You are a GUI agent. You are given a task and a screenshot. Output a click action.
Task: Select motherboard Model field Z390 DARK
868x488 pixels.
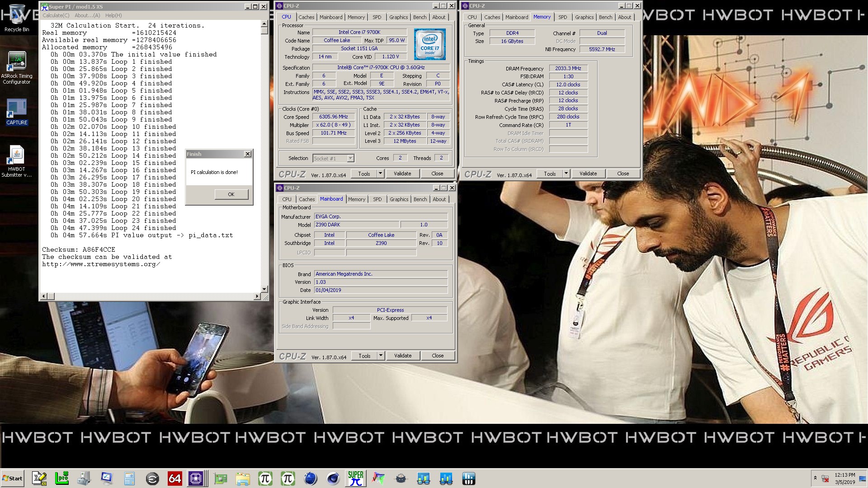pos(356,225)
